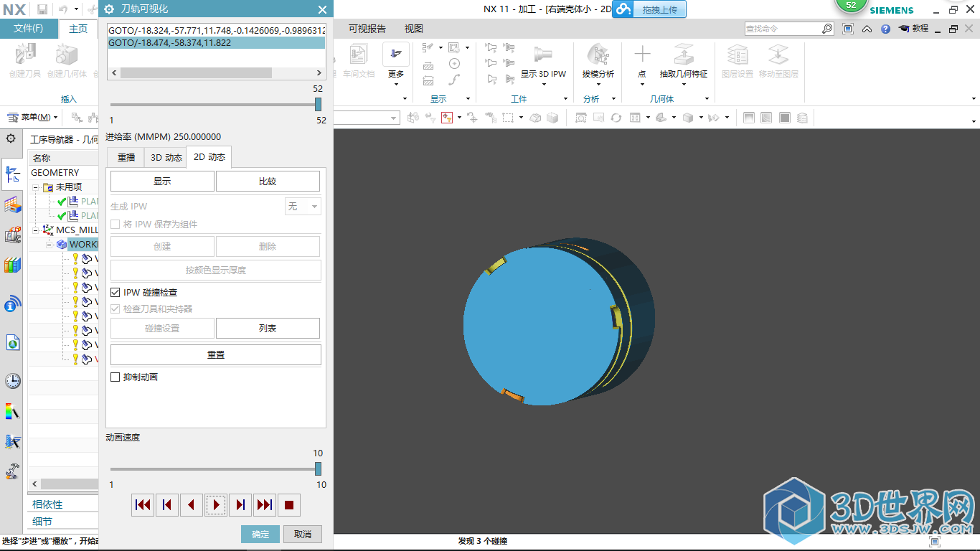Viewport: 980px width, 551px height.
Task: Step backward one tool path move
Action: coord(192,505)
